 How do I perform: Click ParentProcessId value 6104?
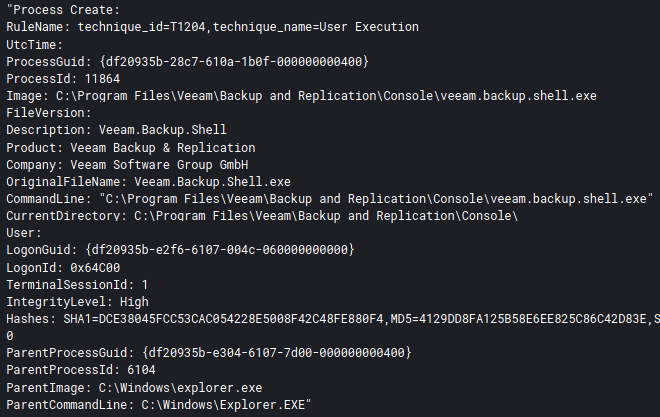tap(141, 370)
